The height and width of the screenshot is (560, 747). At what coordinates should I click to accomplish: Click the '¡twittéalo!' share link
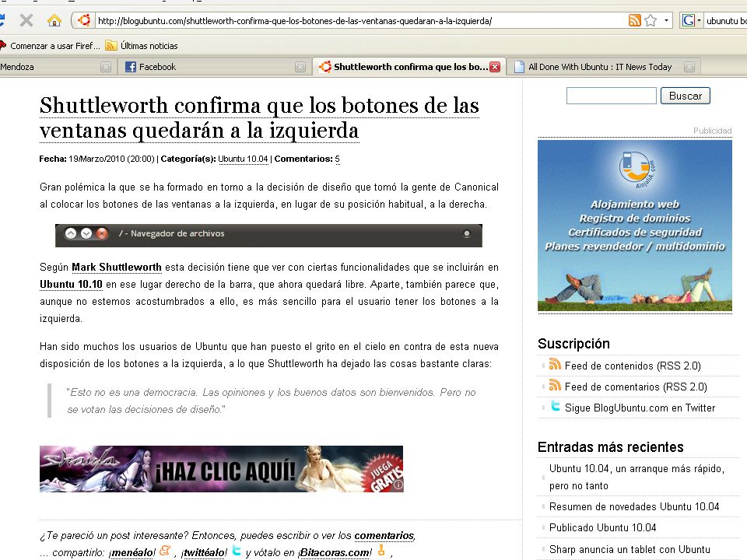205,553
